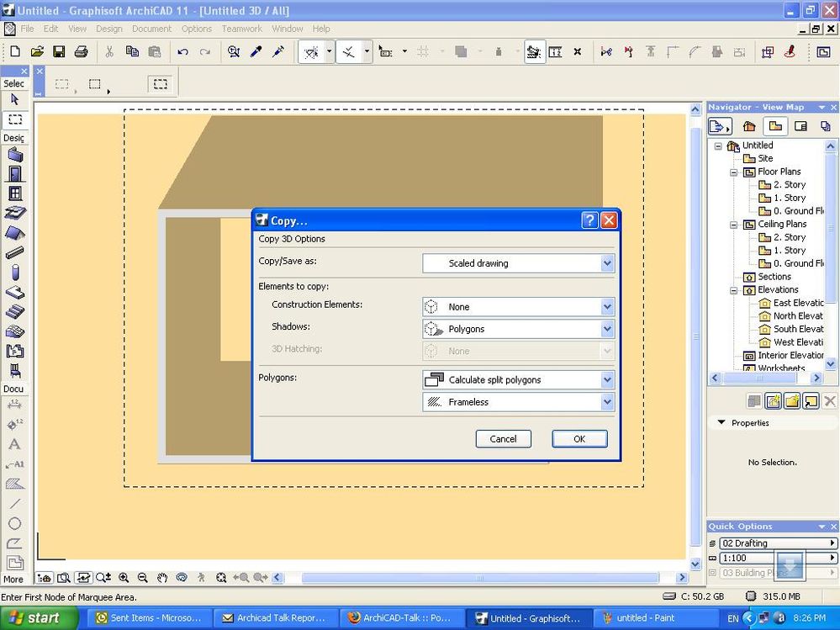Open the Calculate split polygons dropdown

518,380
